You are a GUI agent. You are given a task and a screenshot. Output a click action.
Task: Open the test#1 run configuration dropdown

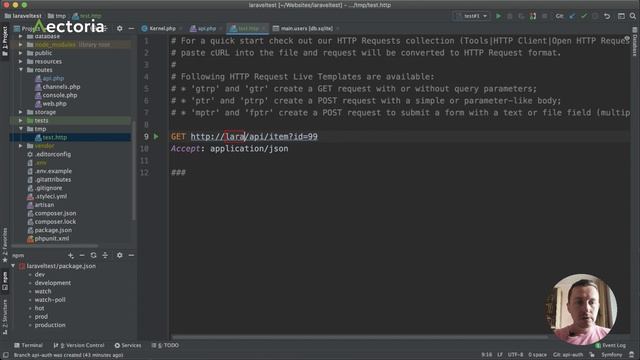coord(471,16)
